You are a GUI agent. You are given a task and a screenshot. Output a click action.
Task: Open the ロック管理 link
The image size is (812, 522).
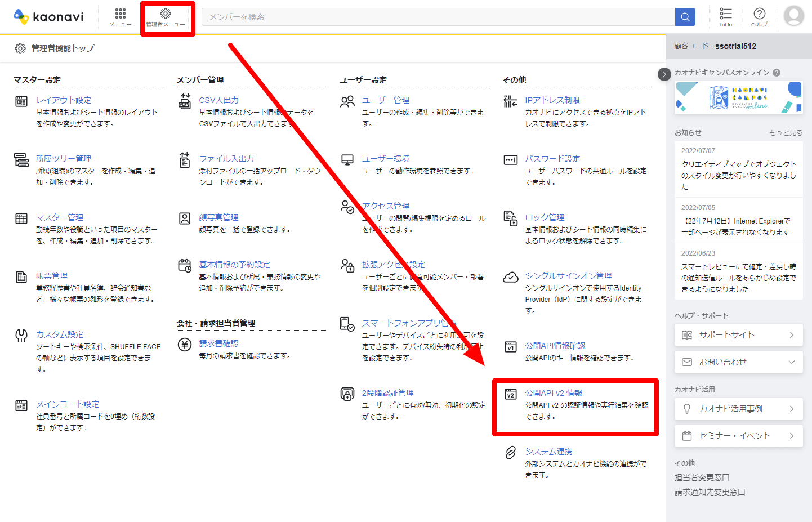tap(545, 217)
